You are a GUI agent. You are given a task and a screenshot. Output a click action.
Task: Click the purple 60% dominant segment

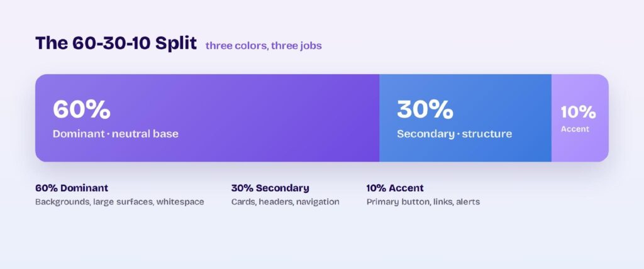click(208, 118)
